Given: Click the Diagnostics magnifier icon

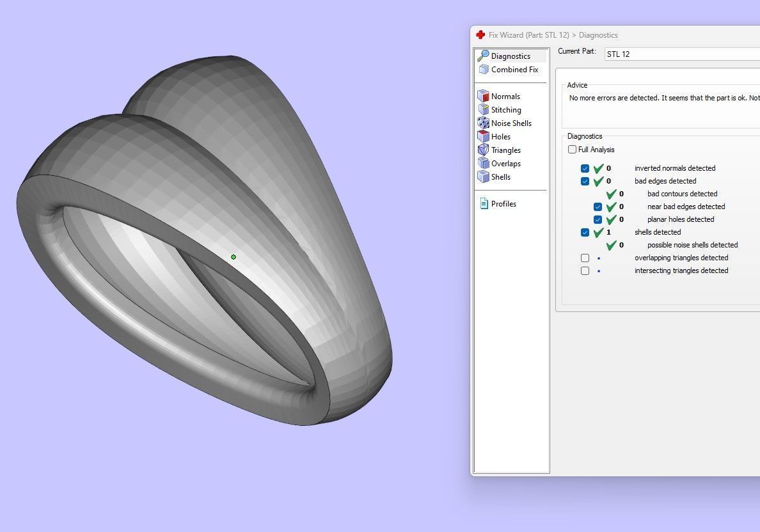Looking at the screenshot, I should click(x=483, y=56).
